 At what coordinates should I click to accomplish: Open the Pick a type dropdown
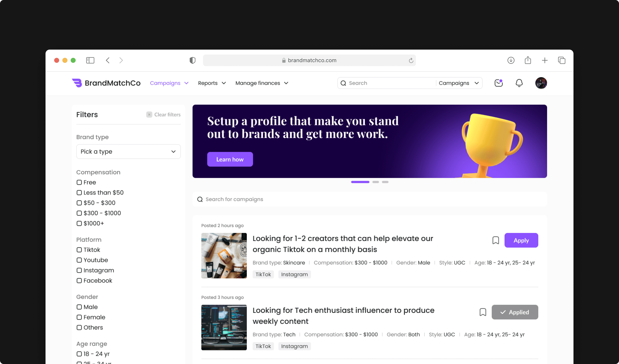[128, 152]
